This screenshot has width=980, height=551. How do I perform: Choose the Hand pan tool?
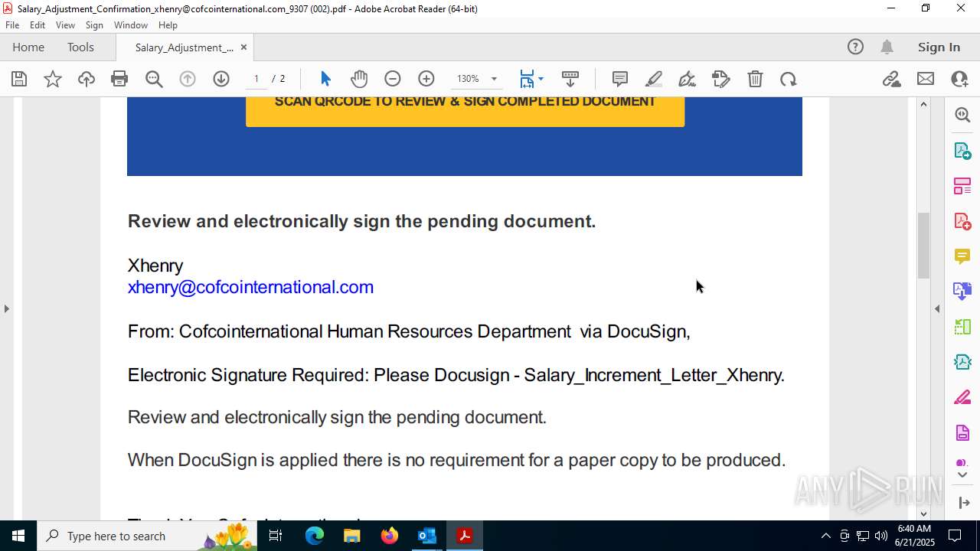click(359, 79)
